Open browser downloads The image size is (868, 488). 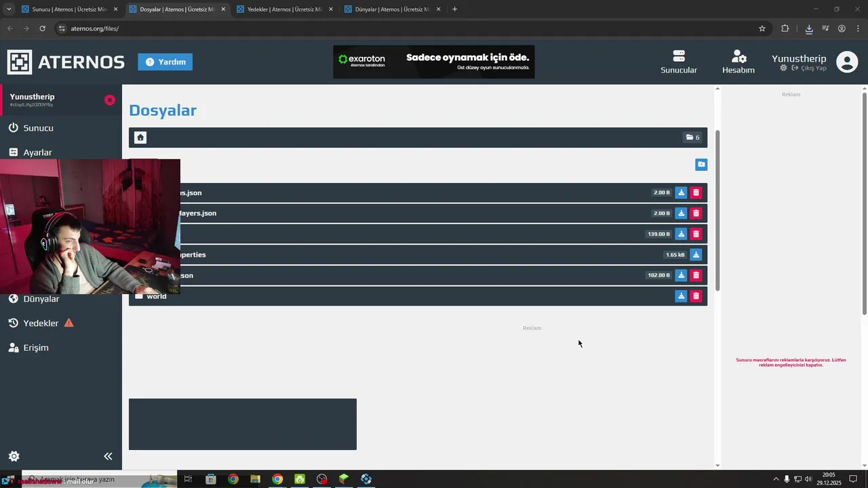point(809,28)
